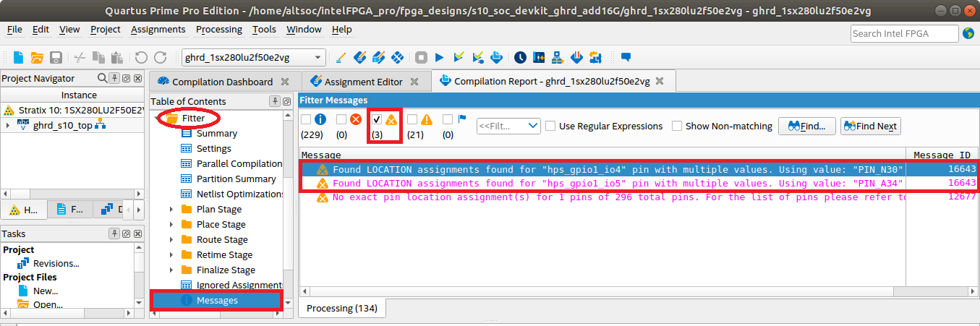Click the Undo arrow icon
Viewport: 980px width, 326px height.
click(x=141, y=57)
